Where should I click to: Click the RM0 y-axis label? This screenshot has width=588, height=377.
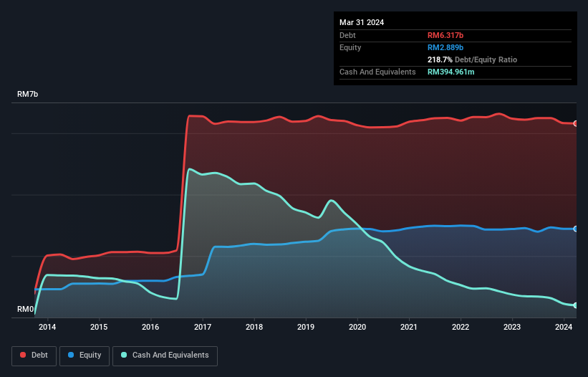[26, 309]
